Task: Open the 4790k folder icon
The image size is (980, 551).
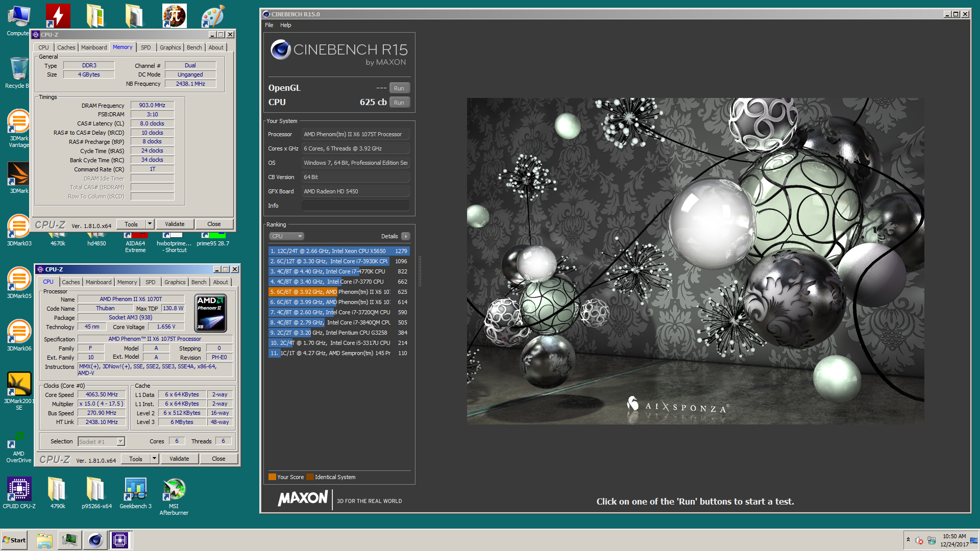Action: 57,493
